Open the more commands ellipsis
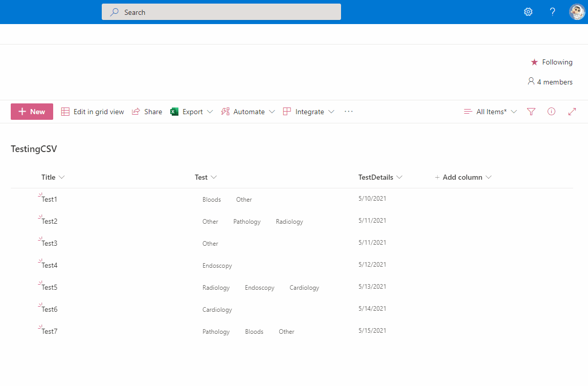588x386 pixels. (348, 112)
